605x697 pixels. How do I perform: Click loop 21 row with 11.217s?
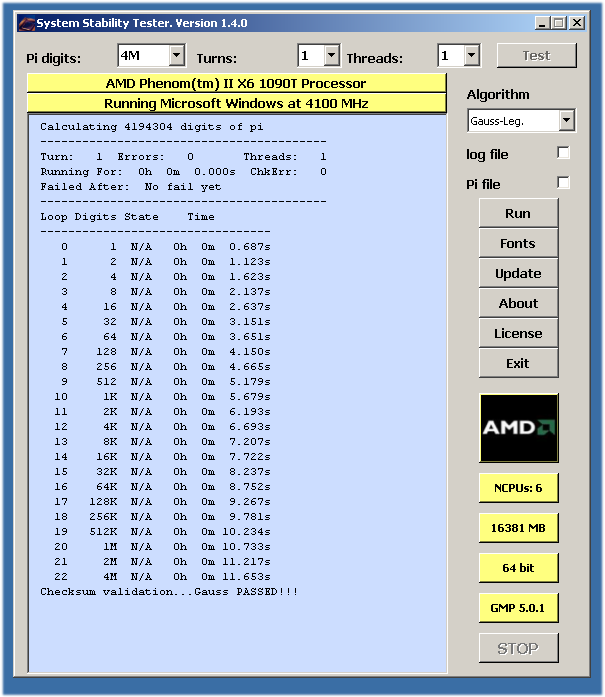point(162,561)
